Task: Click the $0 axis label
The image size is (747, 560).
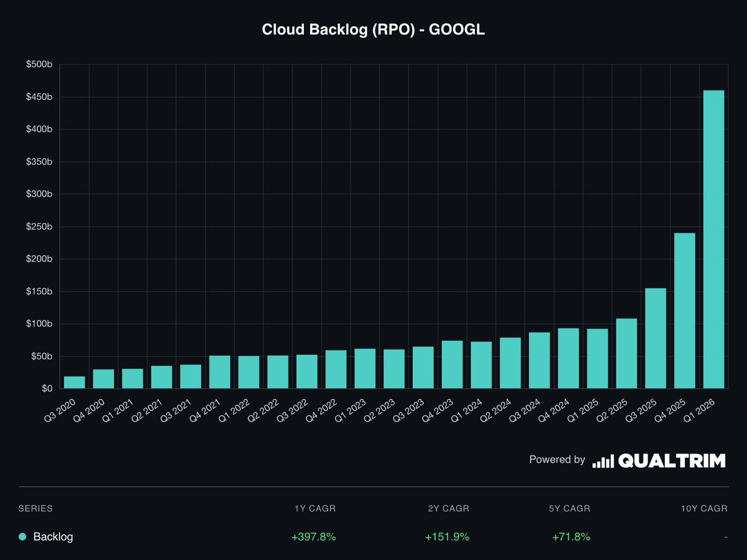Action: (x=47, y=389)
